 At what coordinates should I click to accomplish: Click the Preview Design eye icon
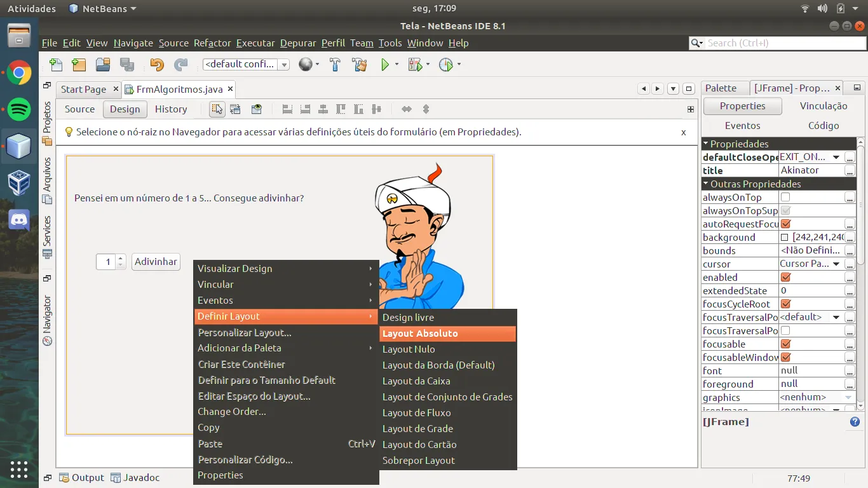pos(257,109)
